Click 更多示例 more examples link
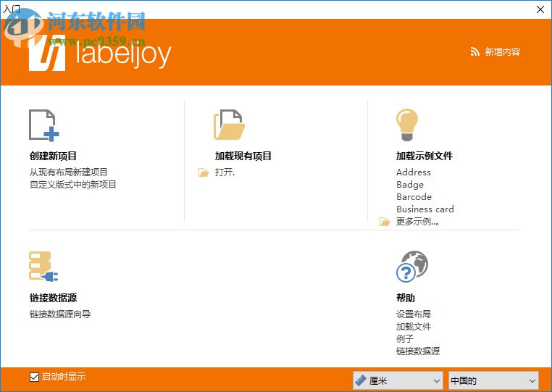The height and width of the screenshot is (392, 552). pos(417,222)
